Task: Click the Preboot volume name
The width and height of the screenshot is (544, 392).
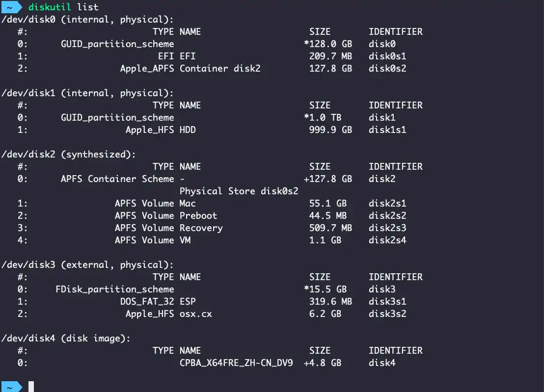Action: (x=198, y=216)
